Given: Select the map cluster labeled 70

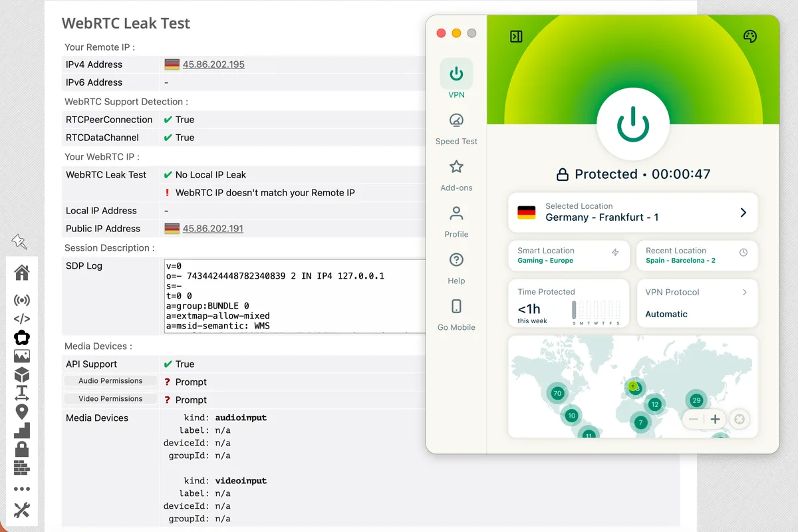Looking at the screenshot, I should 557,393.
